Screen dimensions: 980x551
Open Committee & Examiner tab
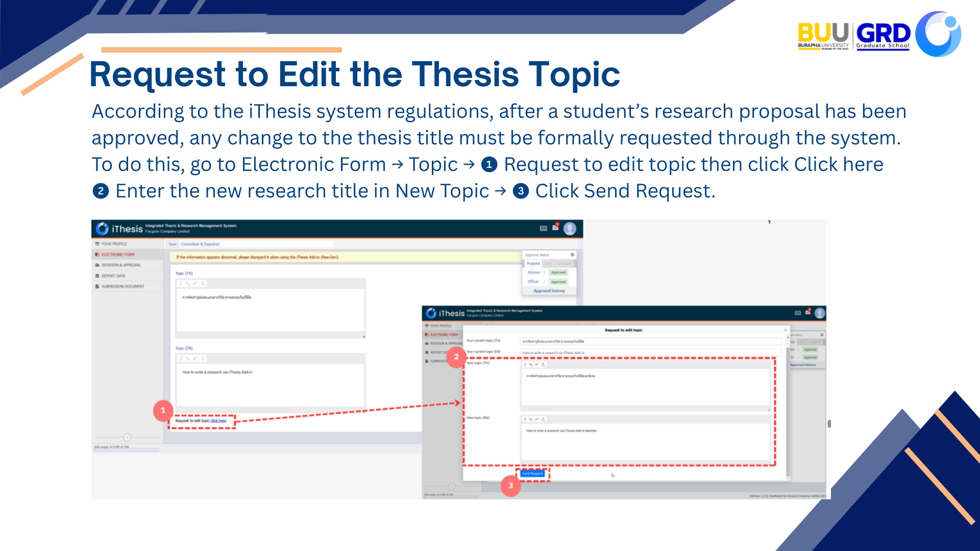pos(200,244)
